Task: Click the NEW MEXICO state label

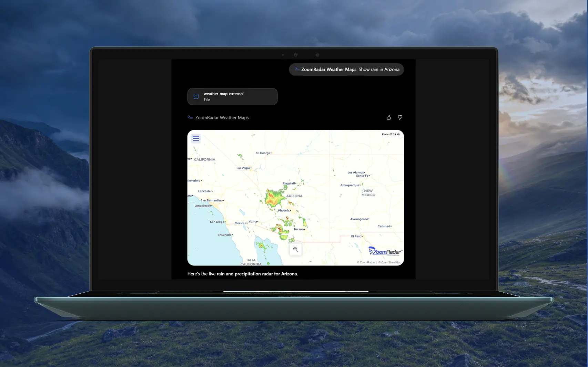Action: [x=368, y=193]
